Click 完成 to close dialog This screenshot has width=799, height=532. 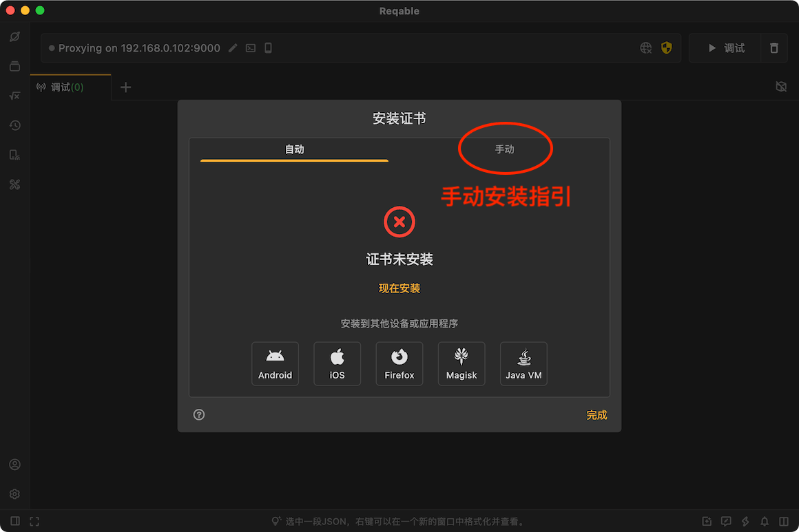(x=596, y=415)
